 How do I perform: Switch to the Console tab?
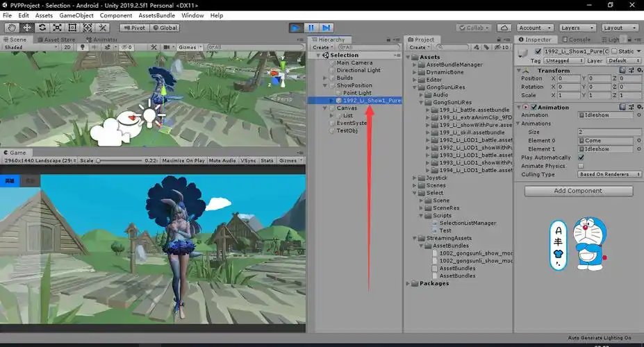[x=576, y=40]
